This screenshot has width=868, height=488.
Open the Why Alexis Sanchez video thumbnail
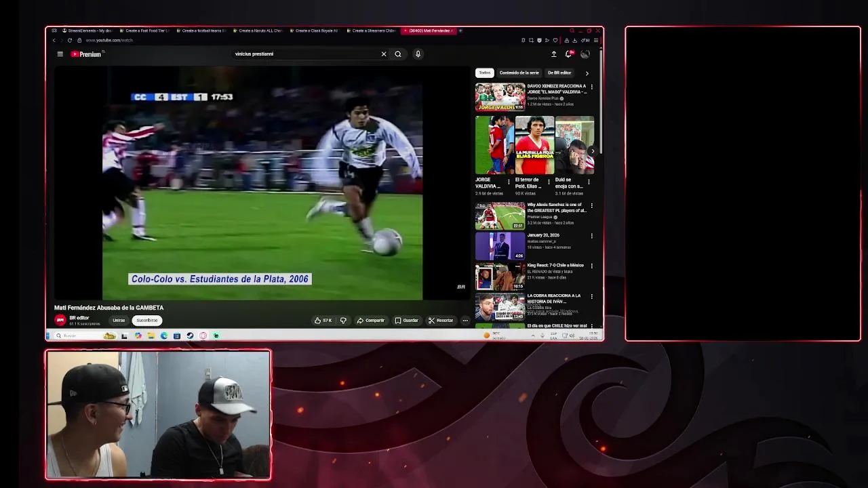[500, 216]
